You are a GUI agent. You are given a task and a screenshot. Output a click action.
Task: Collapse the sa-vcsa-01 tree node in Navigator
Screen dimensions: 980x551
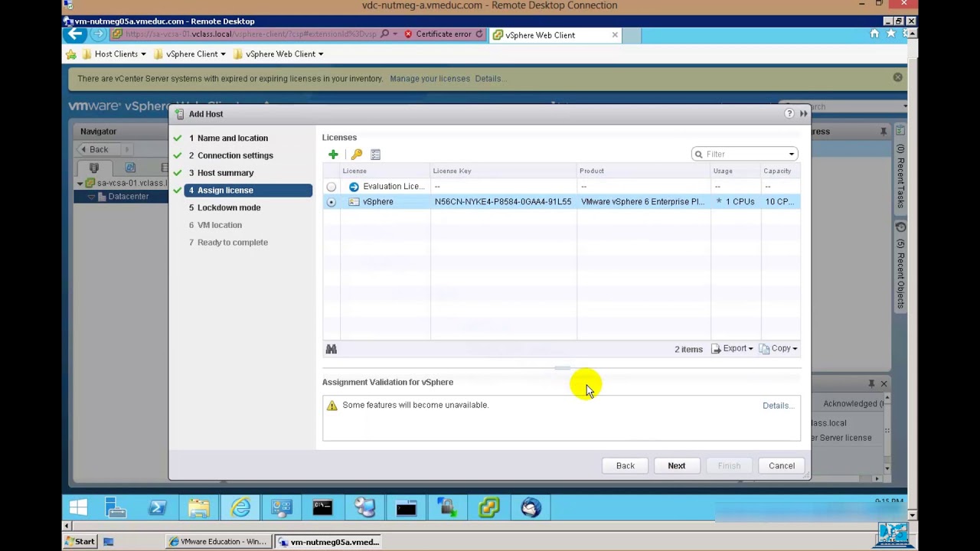pos(80,184)
